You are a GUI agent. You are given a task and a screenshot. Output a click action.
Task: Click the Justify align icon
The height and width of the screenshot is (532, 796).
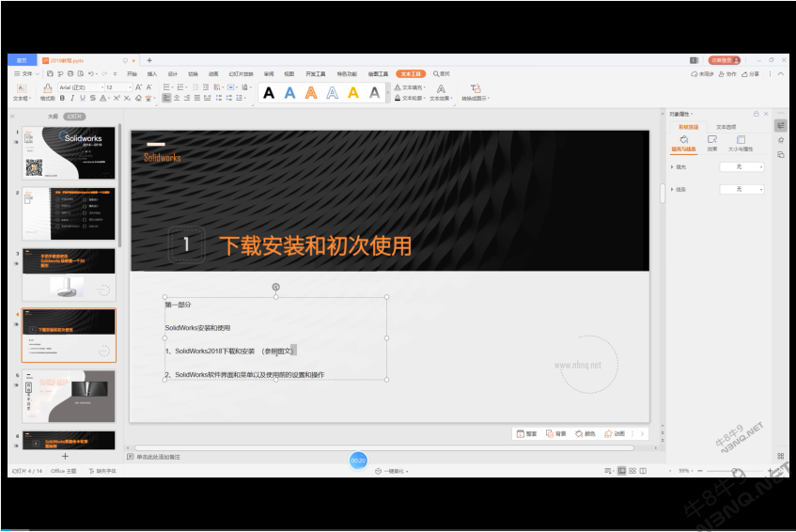click(x=197, y=98)
